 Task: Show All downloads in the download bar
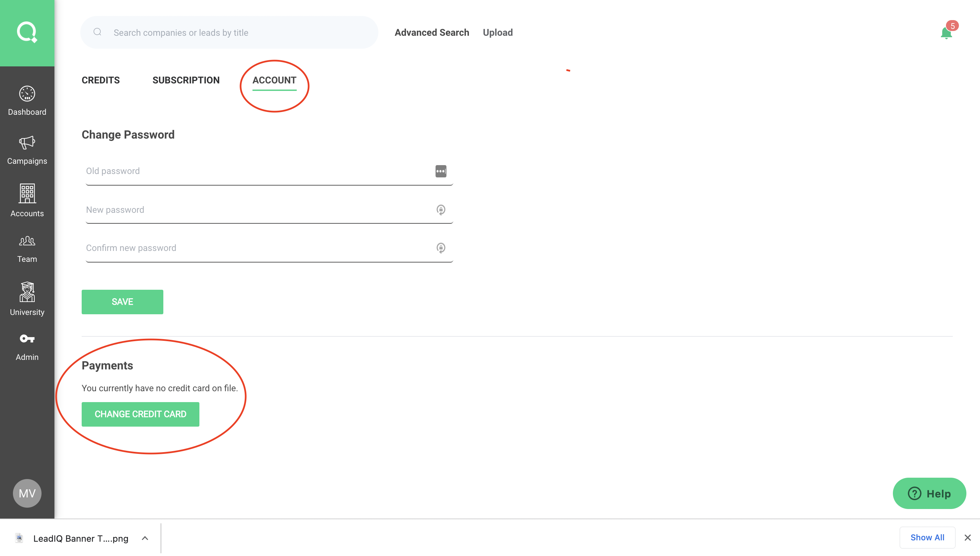[x=927, y=537]
